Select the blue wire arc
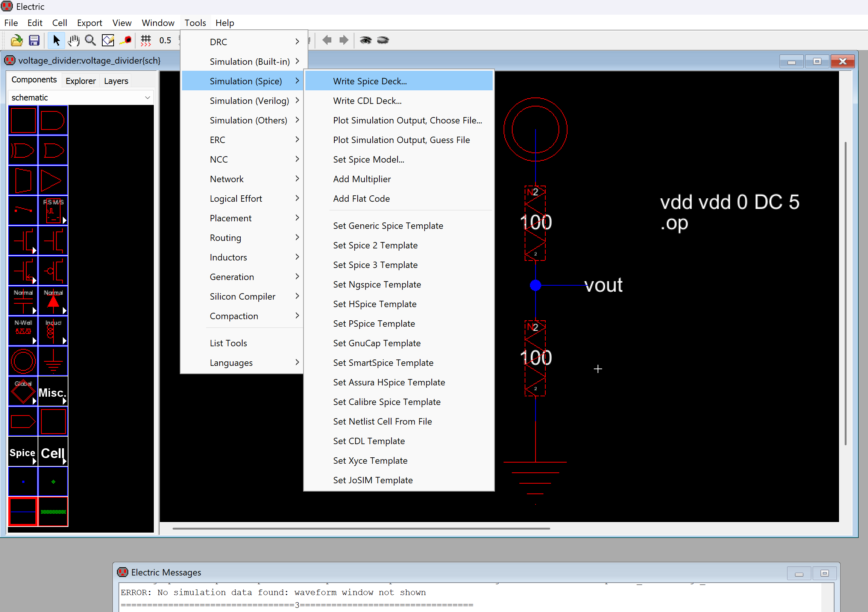The image size is (868, 612). click(x=23, y=512)
